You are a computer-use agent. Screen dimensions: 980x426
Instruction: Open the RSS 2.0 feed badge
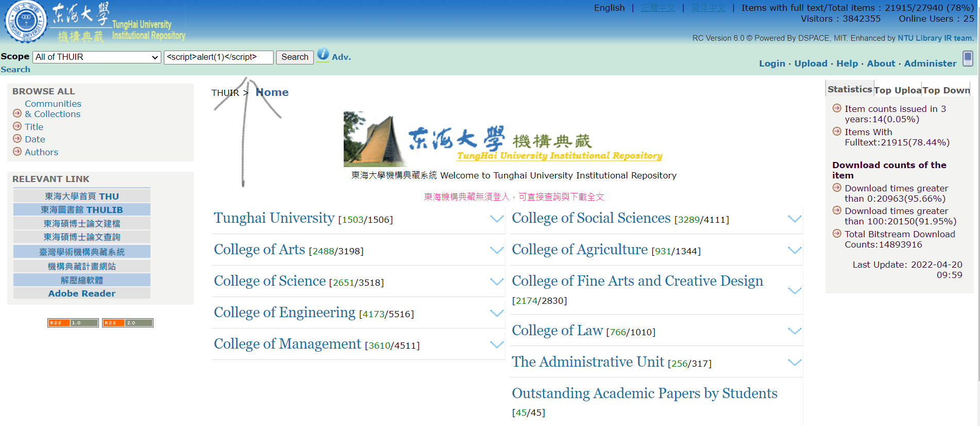tap(128, 323)
